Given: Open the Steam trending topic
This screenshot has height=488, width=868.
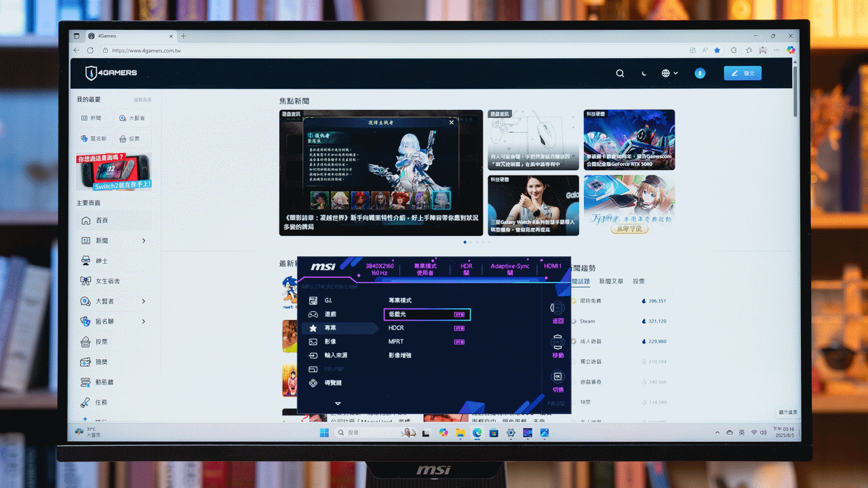Looking at the screenshot, I should coord(587,321).
